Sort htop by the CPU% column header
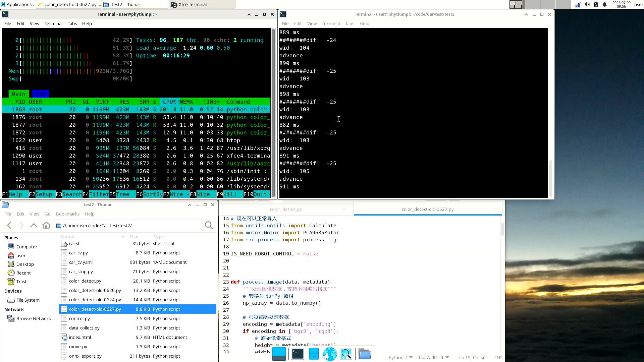The image size is (644, 362). 170,102
